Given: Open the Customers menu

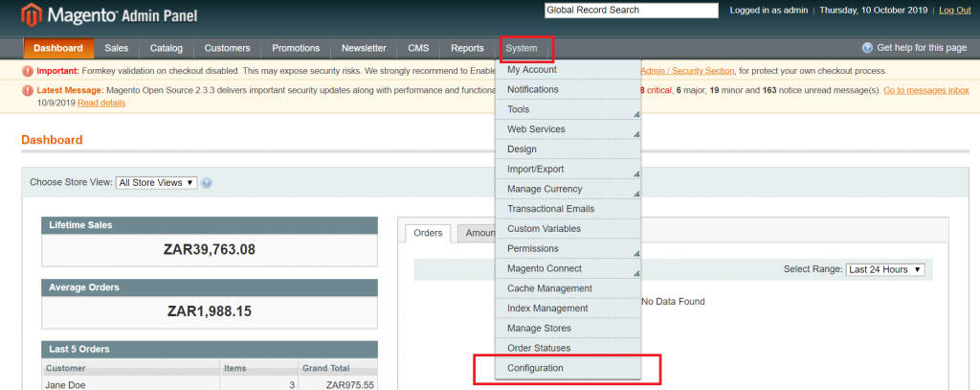Looking at the screenshot, I should point(227,48).
